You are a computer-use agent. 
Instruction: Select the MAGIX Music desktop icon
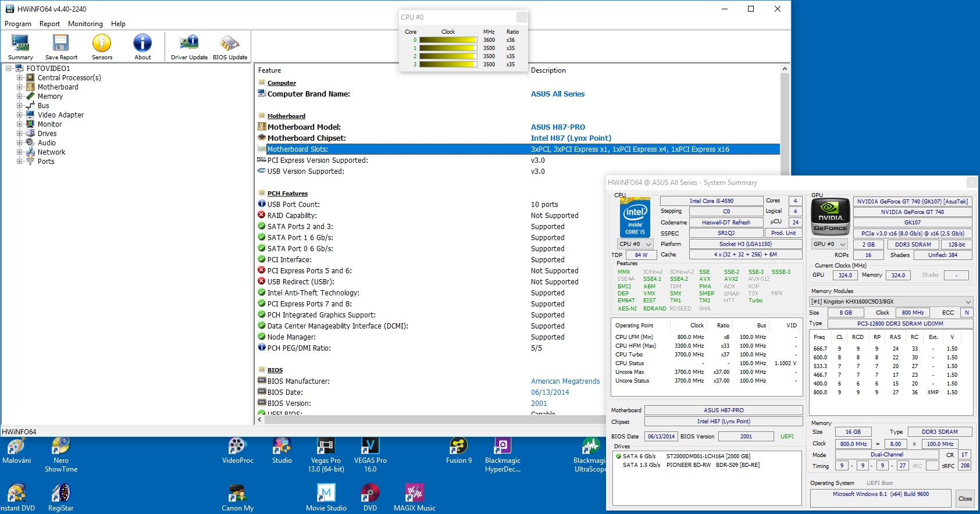point(415,498)
